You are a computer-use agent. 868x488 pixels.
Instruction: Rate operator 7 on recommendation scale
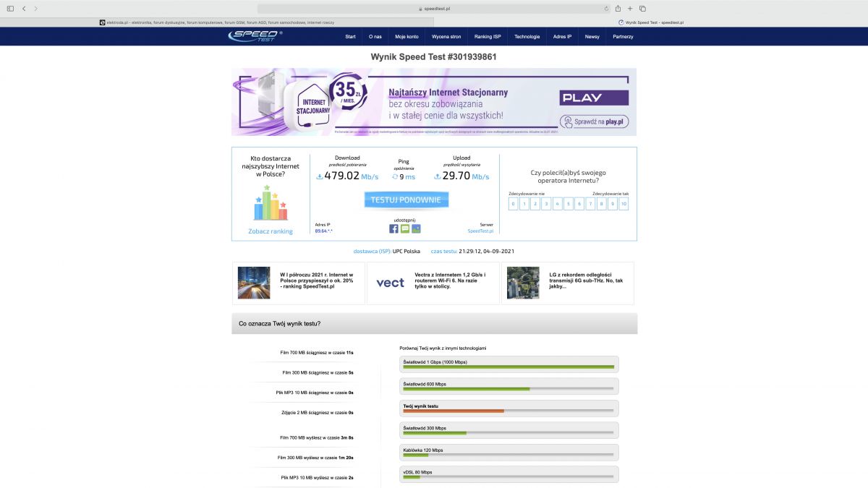click(x=590, y=205)
